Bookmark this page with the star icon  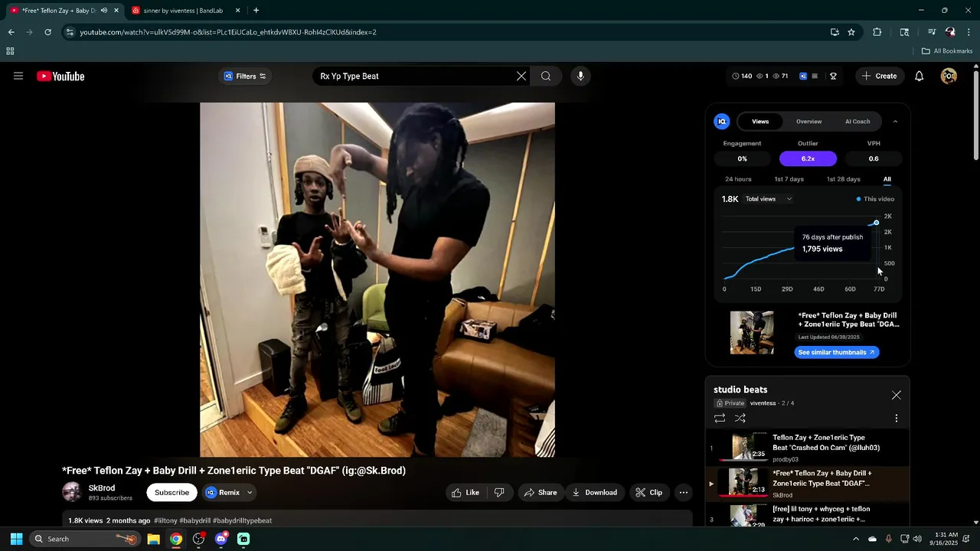click(x=851, y=32)
